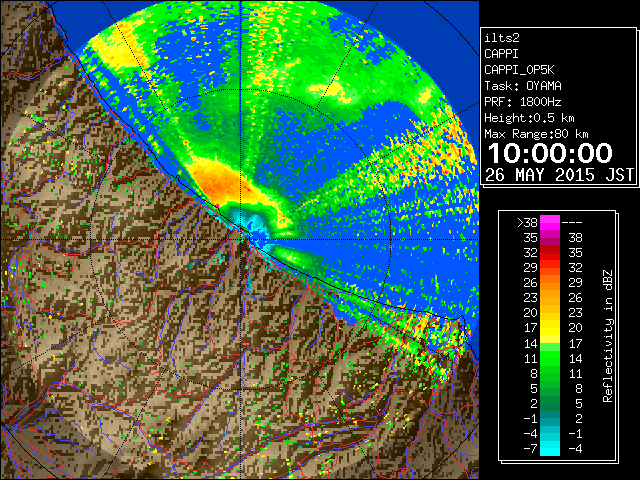Click the 20 to 23 dBZ gold swatch
This screenshot has width=640, height=480.
550,313
